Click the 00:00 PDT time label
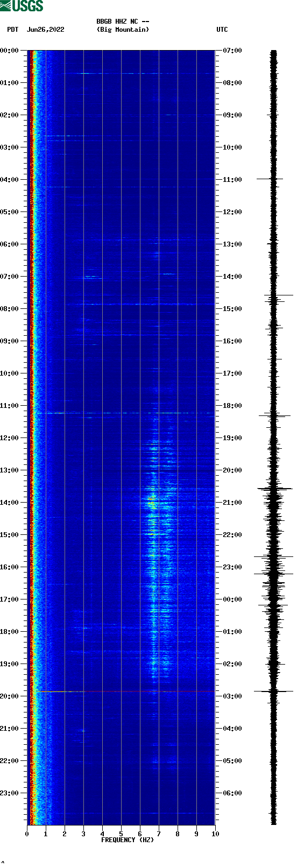The height and width of the screenshot is (868, 297). [x=9, y=51]
